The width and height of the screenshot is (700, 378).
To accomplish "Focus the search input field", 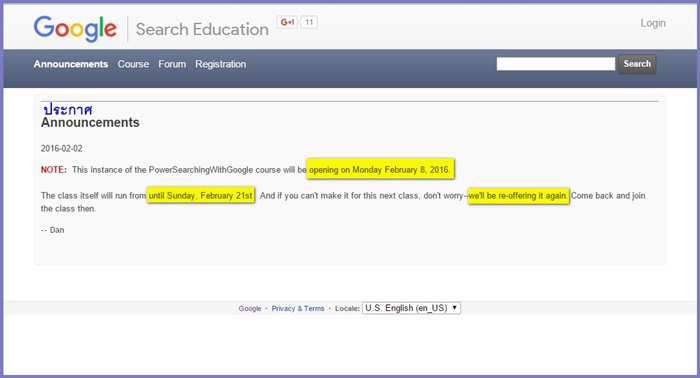I will (555, 64).
